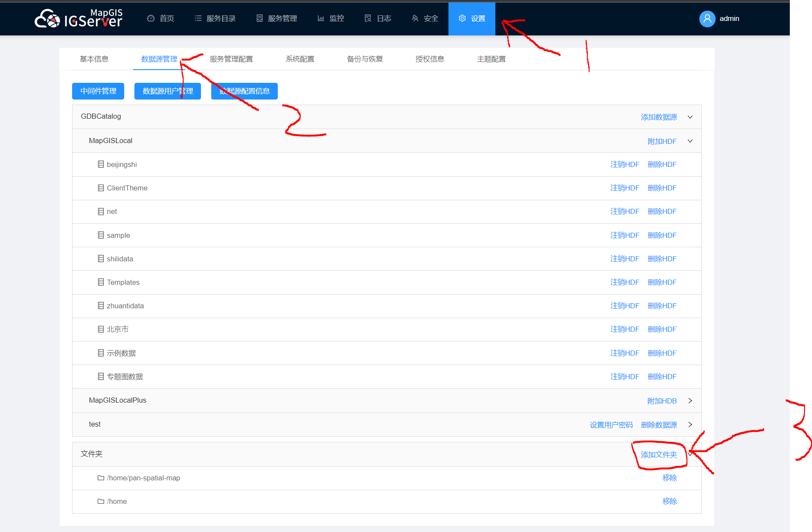The height and width of the screenshot is (532, 812).
Task: Open the 日志 logs menu
Action: (x=378, y=18)
